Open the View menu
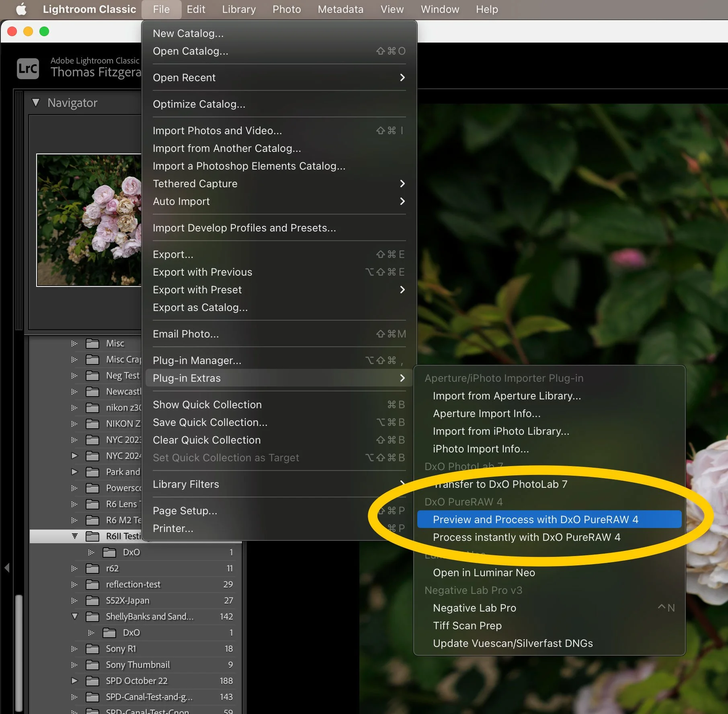The height and width of the screenshot is (714, 728). (392, 9)
